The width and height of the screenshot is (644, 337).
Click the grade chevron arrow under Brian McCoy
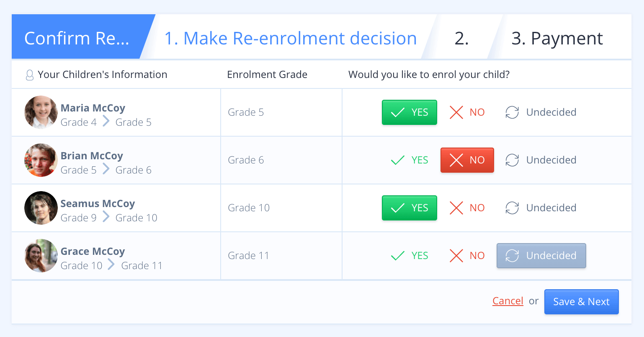pyautogui.click(x=106, y=169)
